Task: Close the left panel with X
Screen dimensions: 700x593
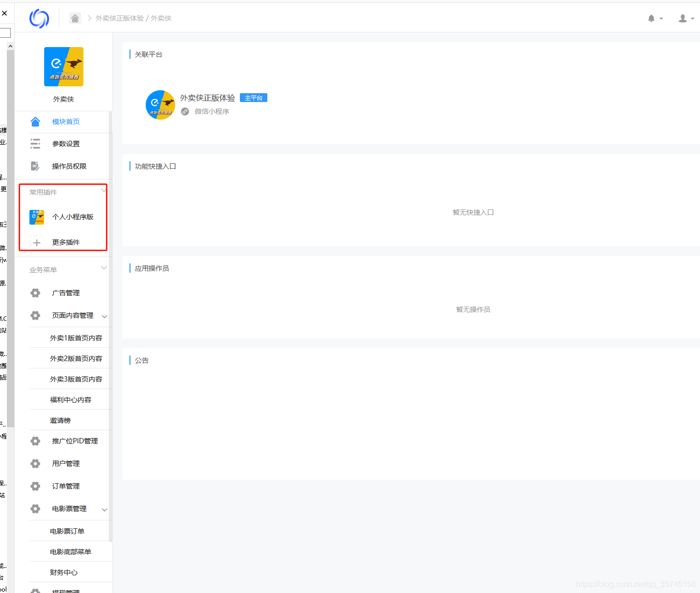Action: click(4, 13)
